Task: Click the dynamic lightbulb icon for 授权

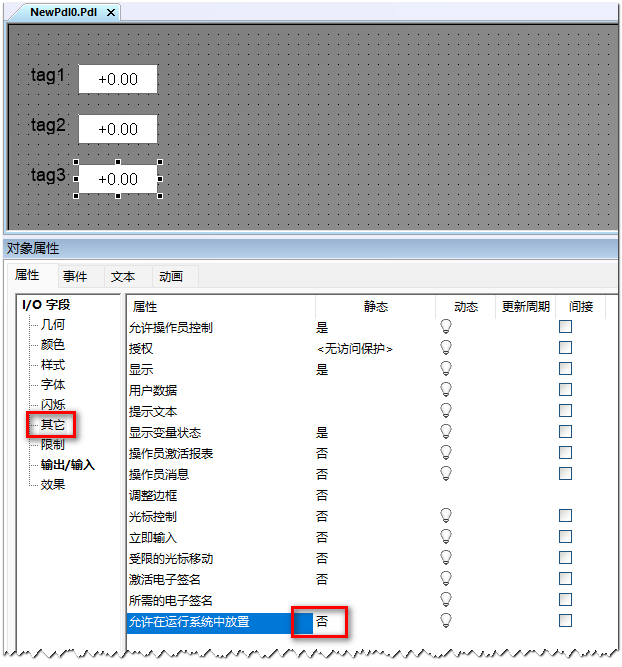Action: click(446, 348)
